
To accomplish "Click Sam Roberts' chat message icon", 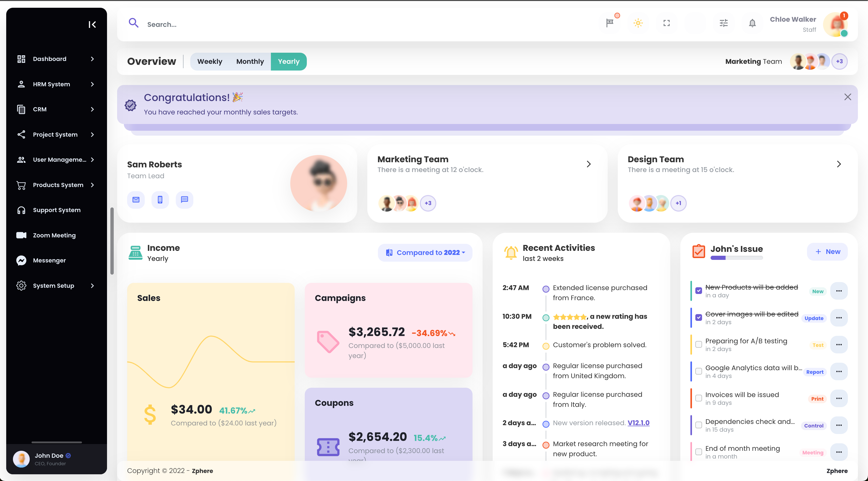I will [x=184, y=200].
